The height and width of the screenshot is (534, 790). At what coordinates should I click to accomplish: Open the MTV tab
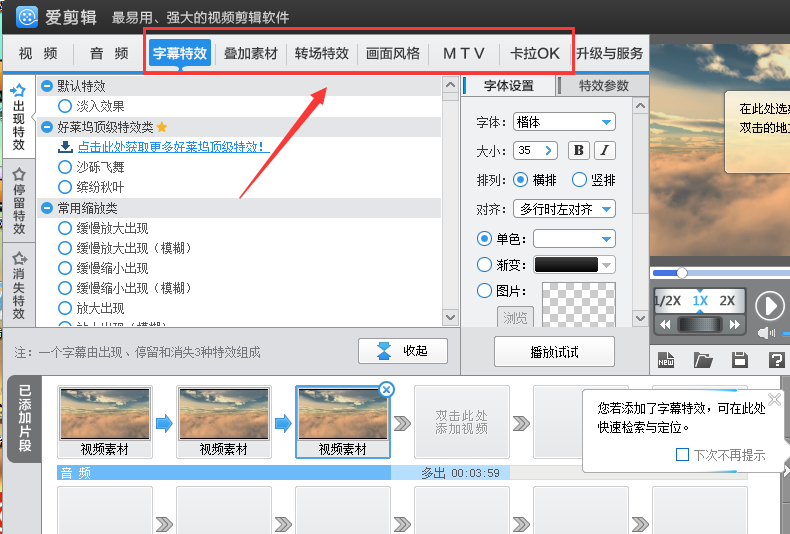click(464, 53)
